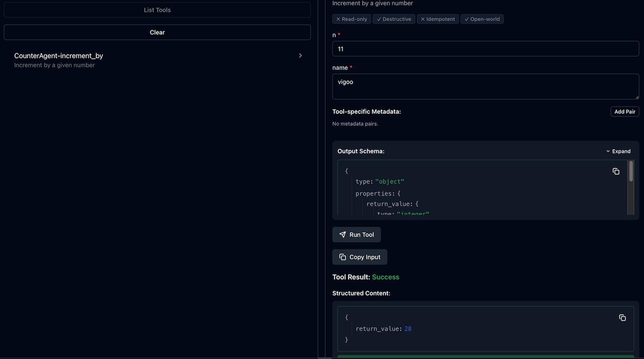This screenshot has width=644, height=359.
Task: Copy the Output Schema JSON
Action: [616, 171]
